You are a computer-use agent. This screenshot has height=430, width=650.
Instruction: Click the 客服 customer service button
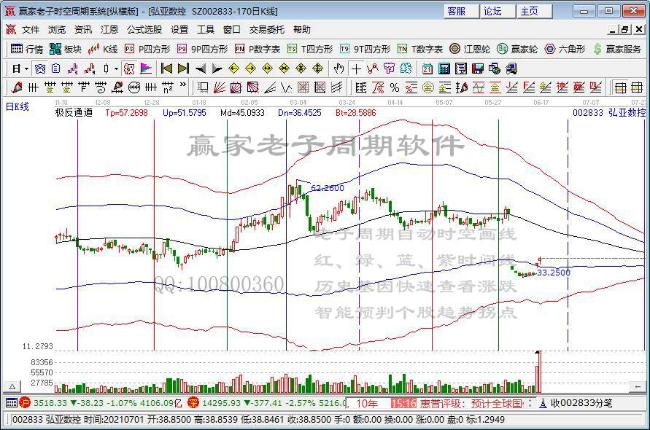click(461, 11)
